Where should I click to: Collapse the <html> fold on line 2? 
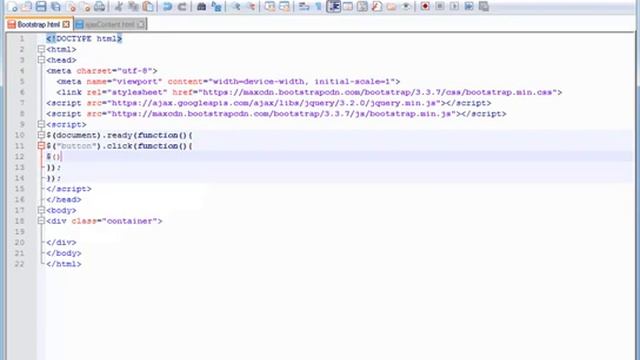tap(41, 49)
